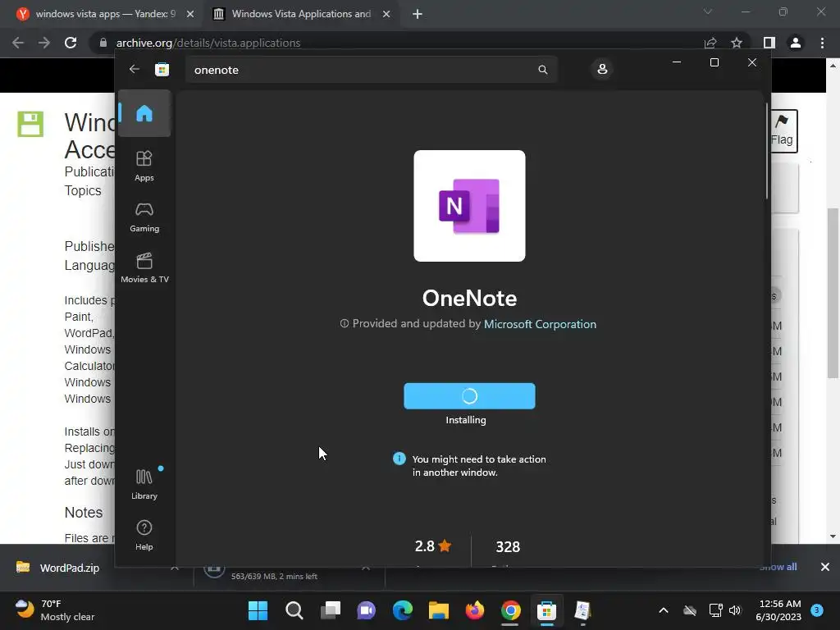
Task: Open weather widget showing 70°F
Action: [53, 610]
